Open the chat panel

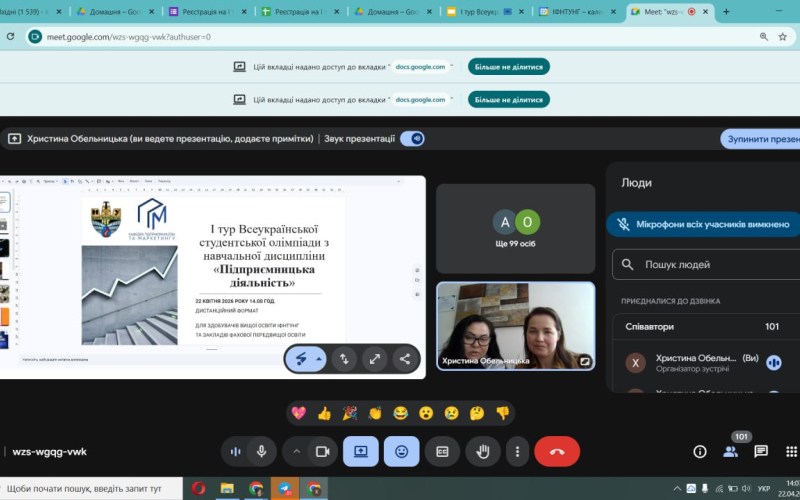click(761, 452)
